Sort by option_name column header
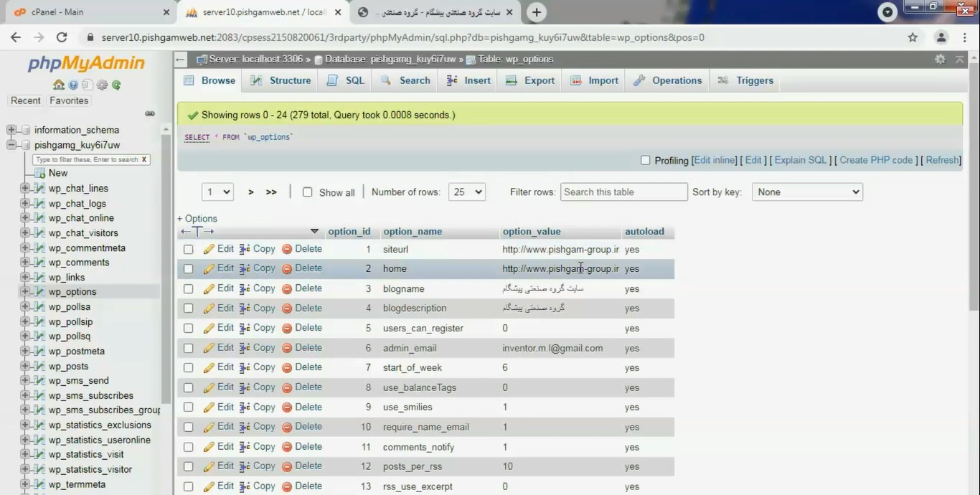The height and width of the screenshot is (495, 980). 413,231
